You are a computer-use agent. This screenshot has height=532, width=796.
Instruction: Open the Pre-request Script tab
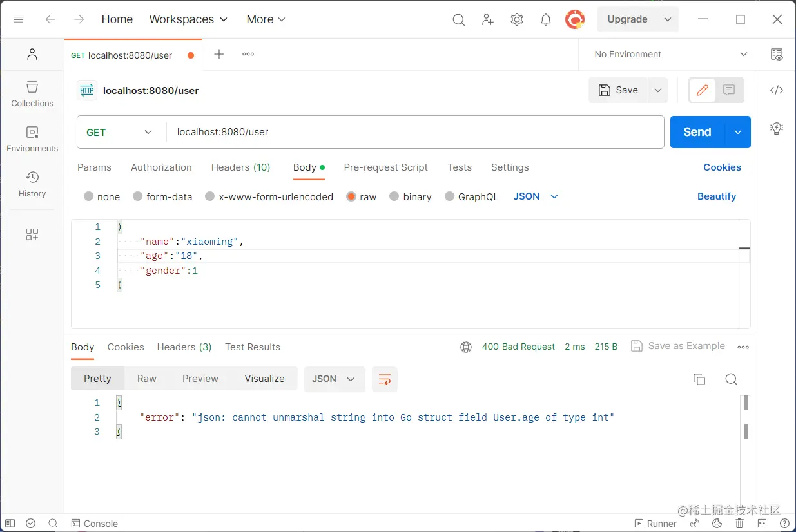385,167
